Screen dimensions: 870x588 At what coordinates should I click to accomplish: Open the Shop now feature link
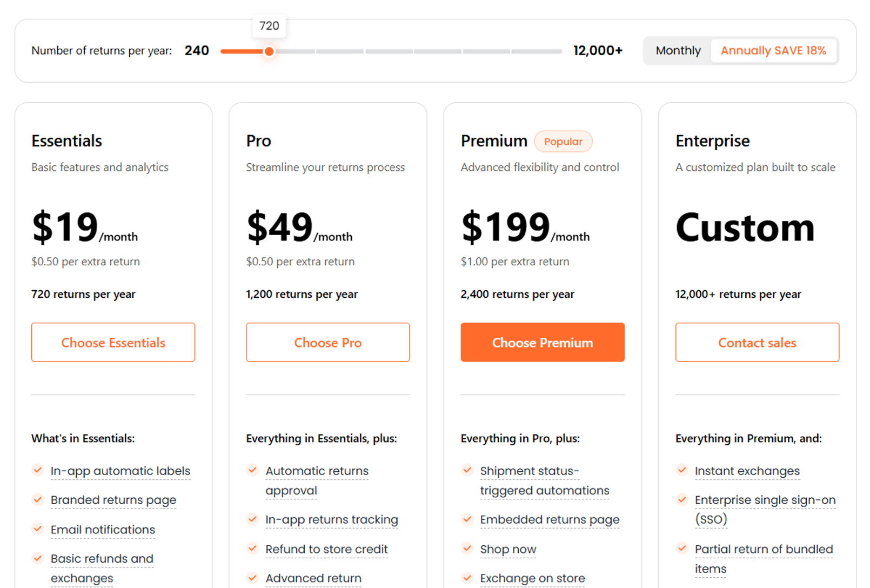pos(508,549)
